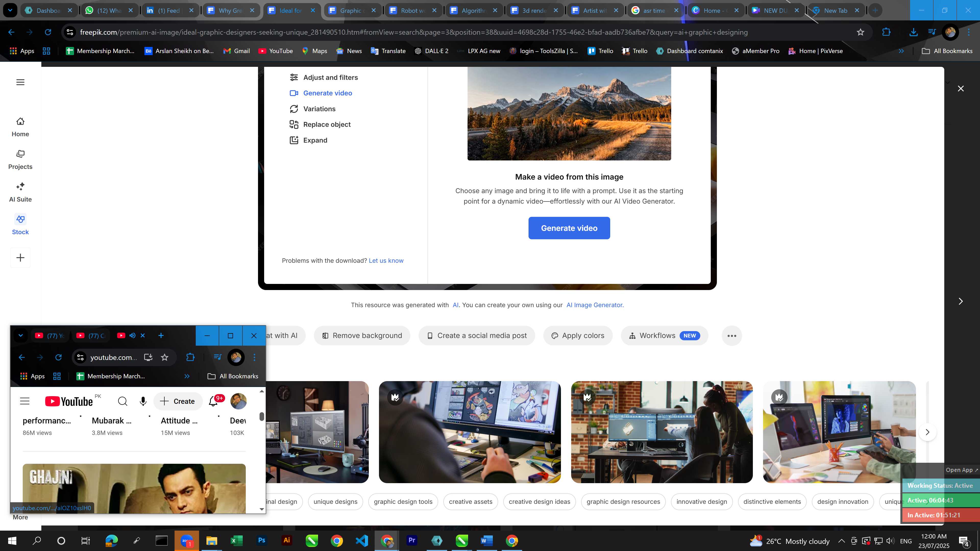The height and width of the screenshot is (551, 980).
Task: Show hidden system tray icons
Action: (x=841, y=541)
